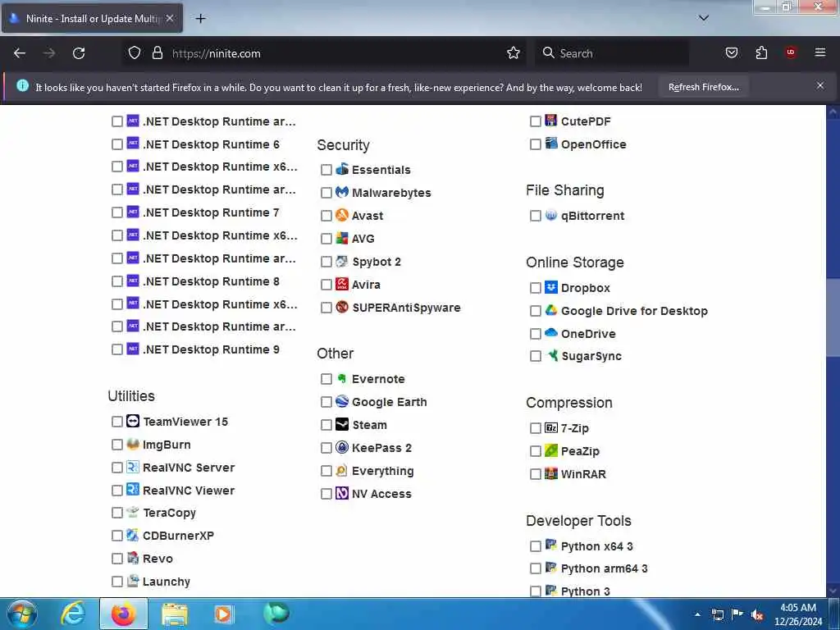
Task: Click the .NET Desktop Runtime 6 label
Action: tap(211, 144)
